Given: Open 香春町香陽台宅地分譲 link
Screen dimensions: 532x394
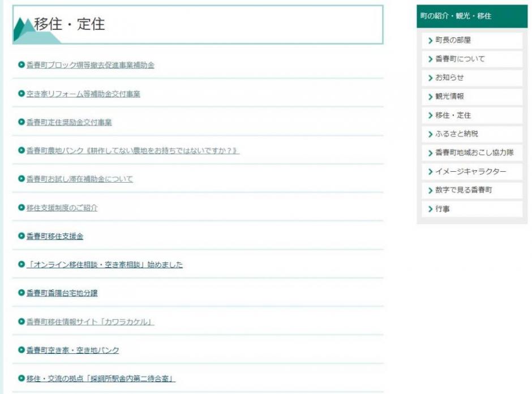Looking at the screenshot, I should point(62,293).
